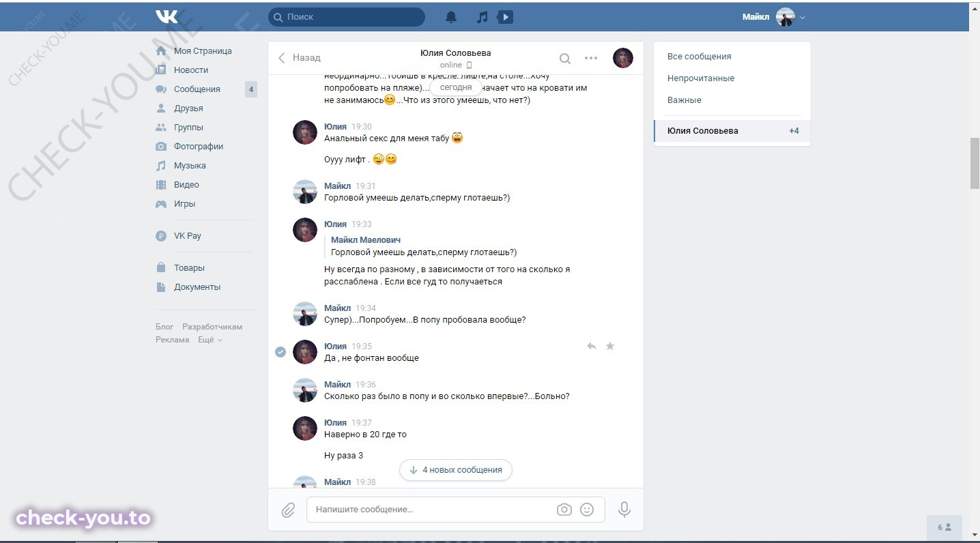The height and width of the screenshot is (543, 980).
Task: Record a voice message with the microphone
Action: (x=624, y=509)
